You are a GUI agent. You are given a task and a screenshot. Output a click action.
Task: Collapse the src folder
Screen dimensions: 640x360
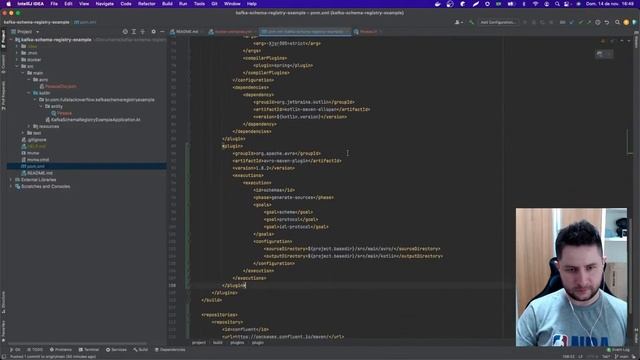[17, 66]
